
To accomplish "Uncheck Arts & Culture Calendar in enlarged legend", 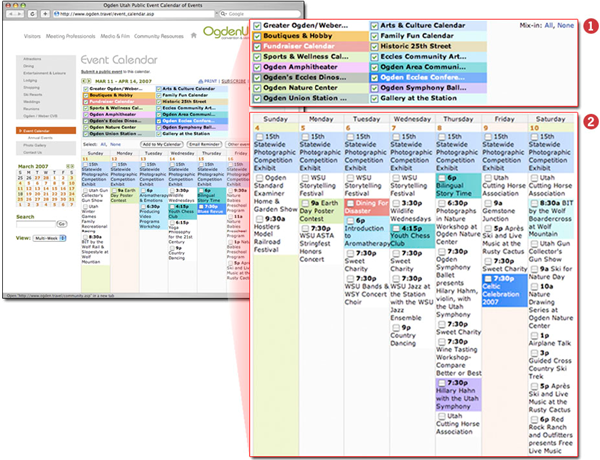I will [x=375, y=26].
